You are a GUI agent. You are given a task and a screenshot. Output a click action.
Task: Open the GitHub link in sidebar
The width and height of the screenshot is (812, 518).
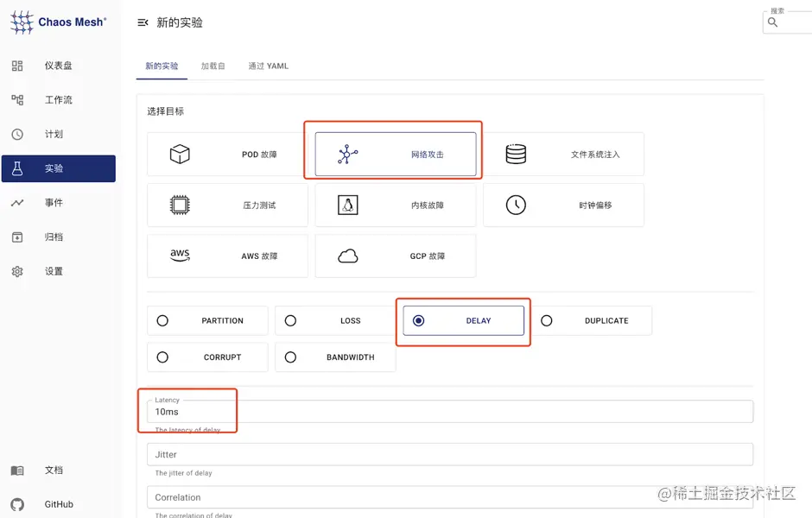click(x=59, y=504)
